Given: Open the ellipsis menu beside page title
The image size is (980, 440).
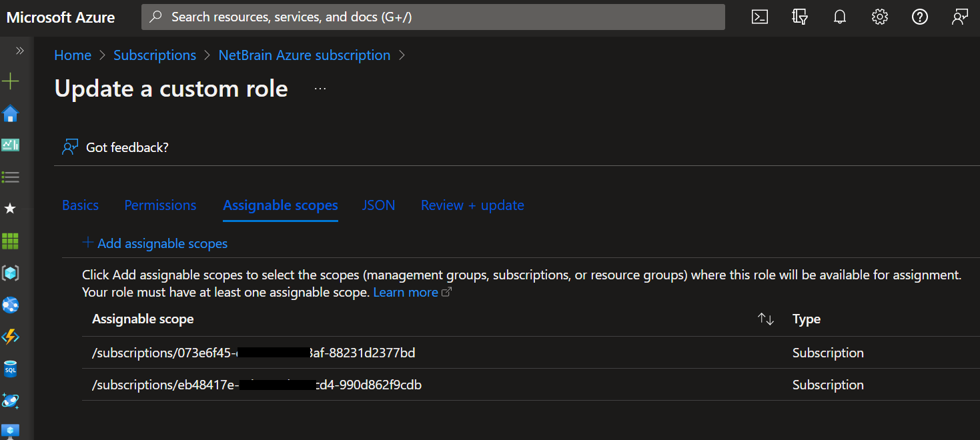Looking at the screenshot, I should [320, 89].
